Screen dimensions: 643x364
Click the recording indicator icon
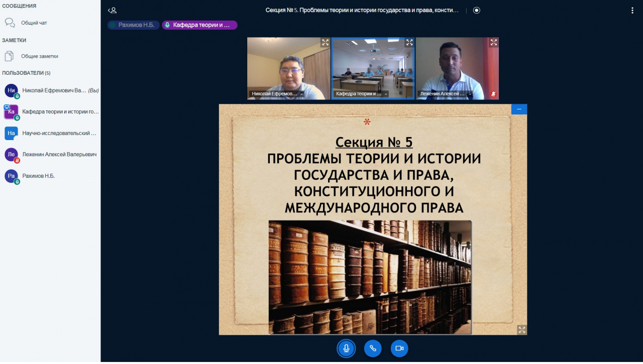pyautogui.click(x=476, y=10)
